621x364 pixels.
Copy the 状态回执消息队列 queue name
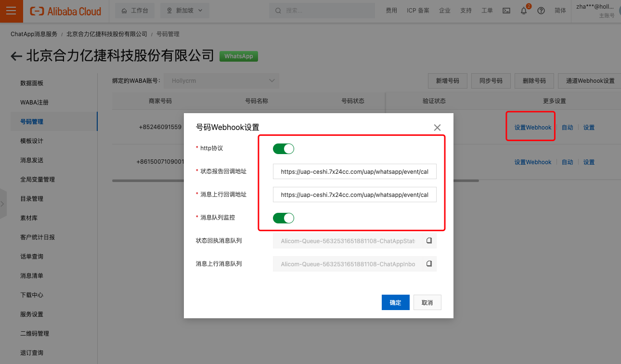point(429,240)
